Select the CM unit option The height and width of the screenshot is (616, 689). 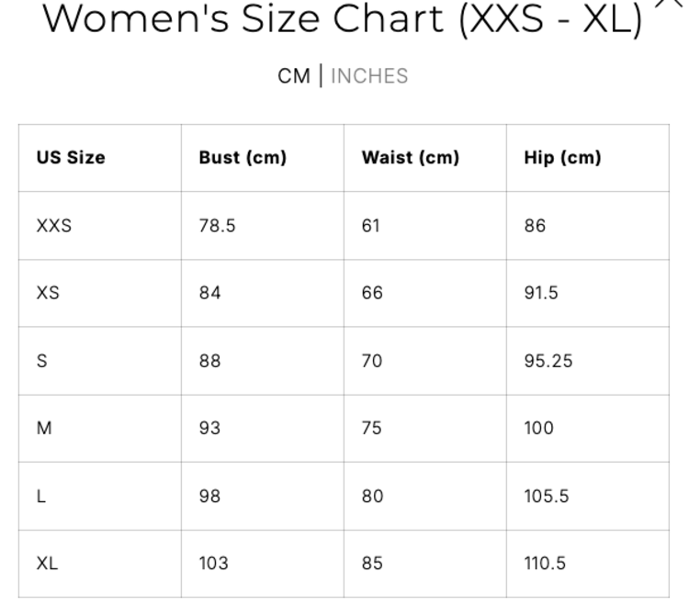294,76
